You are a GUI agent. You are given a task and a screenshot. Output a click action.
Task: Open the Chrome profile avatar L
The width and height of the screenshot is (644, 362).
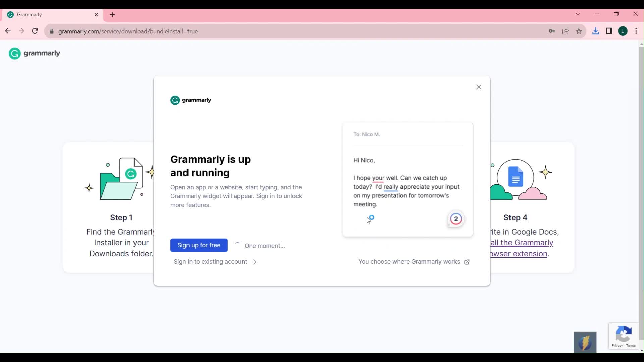pyautogui.click(x=623, y=31)
